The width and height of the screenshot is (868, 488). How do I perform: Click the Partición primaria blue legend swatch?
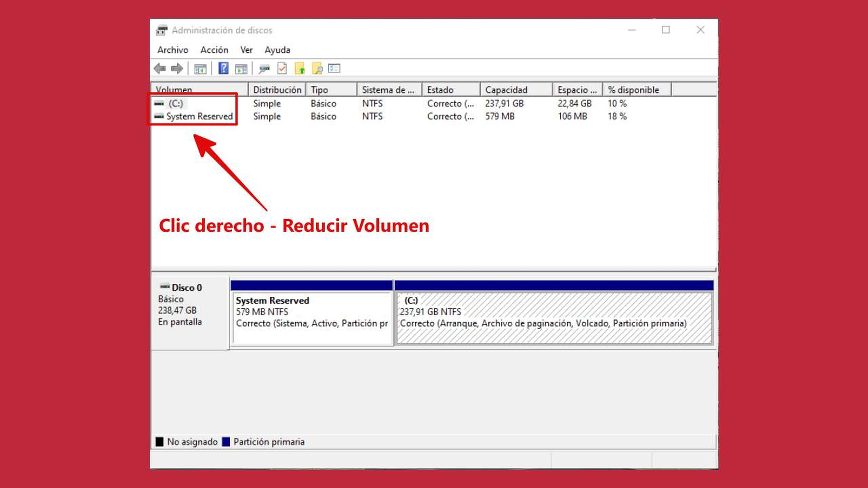pos(226,441)
